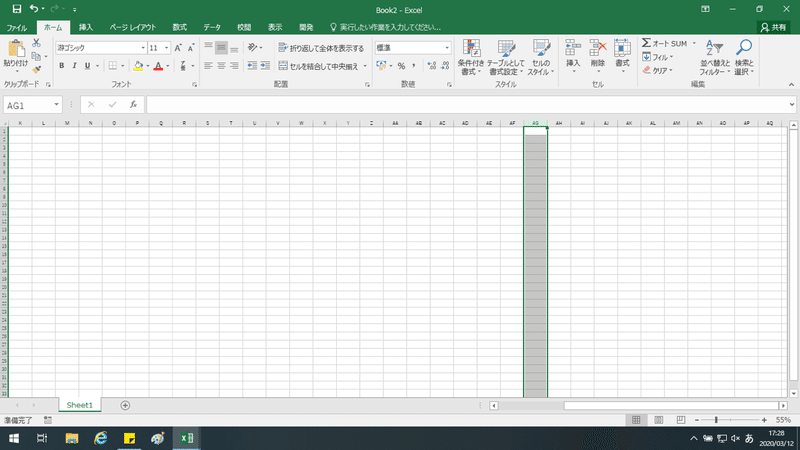Open the Name Box dropdown arrow

coord(56,105)
